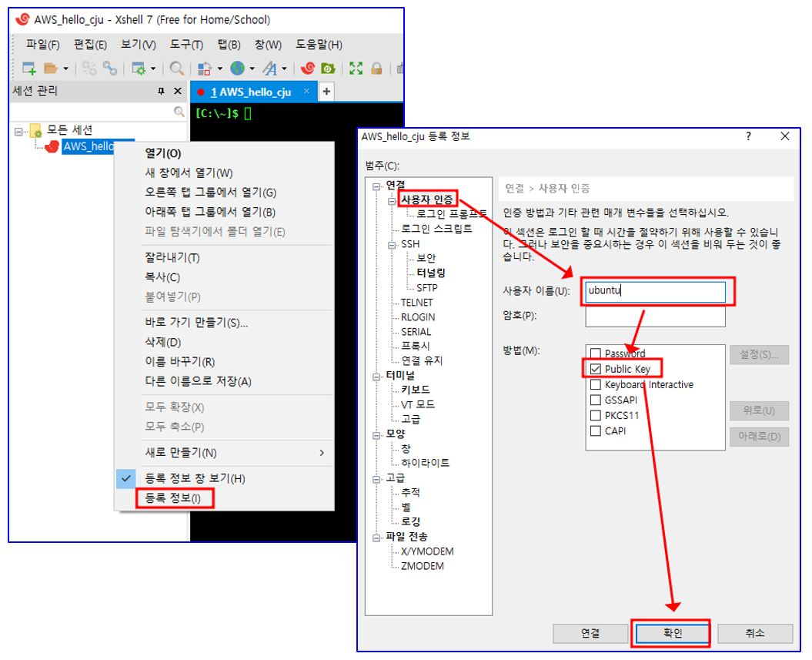Screen dimensions: 812x660
Task: Select 사용자 인증 in category tree
Action: [427, 199]
